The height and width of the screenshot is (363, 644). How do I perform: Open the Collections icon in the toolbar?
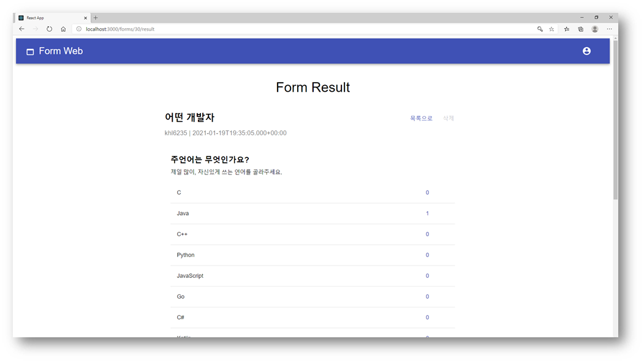[580, 29]
